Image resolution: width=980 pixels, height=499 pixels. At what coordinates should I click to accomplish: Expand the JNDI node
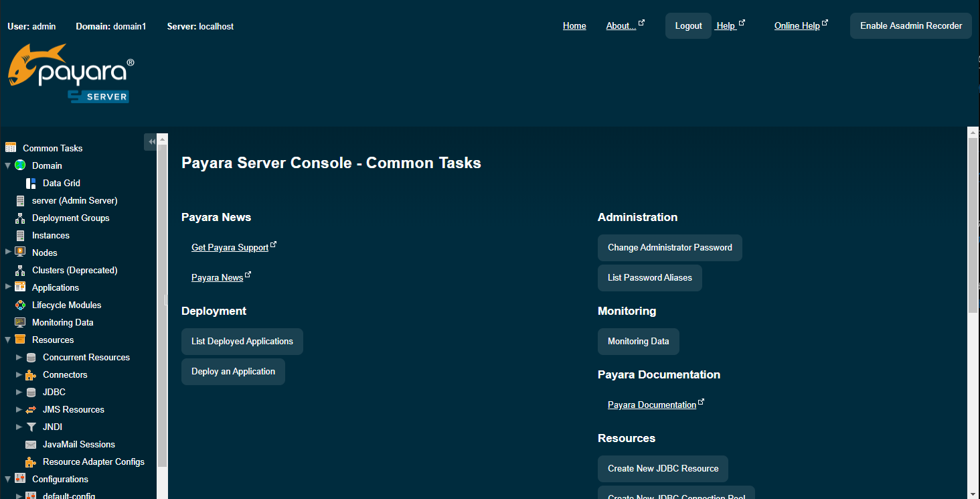click(19, 427)
